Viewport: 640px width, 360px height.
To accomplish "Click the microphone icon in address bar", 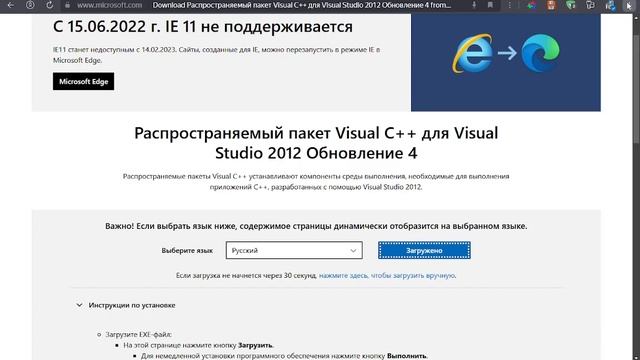I will coord(474,5).
